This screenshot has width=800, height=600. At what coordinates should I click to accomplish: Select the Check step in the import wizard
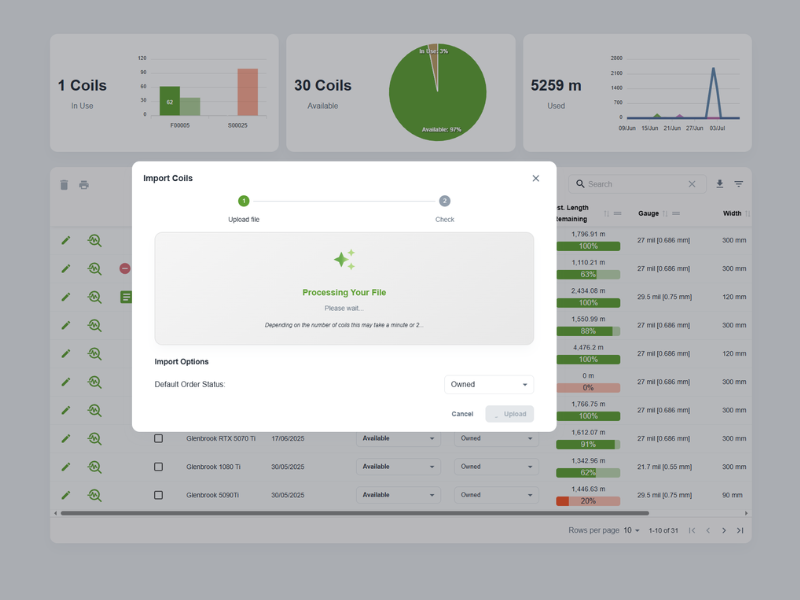tap(444, 200)
